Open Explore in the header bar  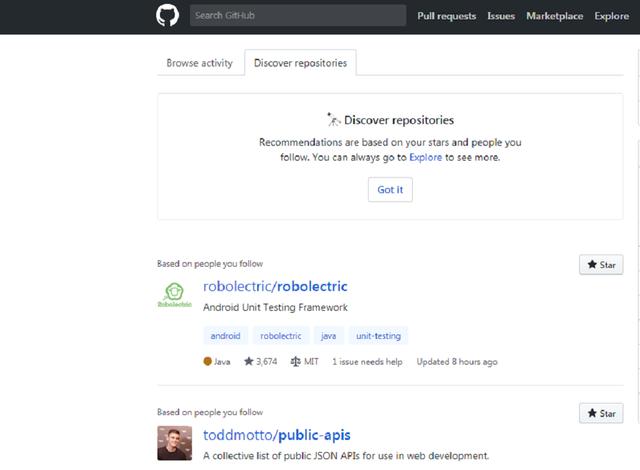click(x=612, y=16)
